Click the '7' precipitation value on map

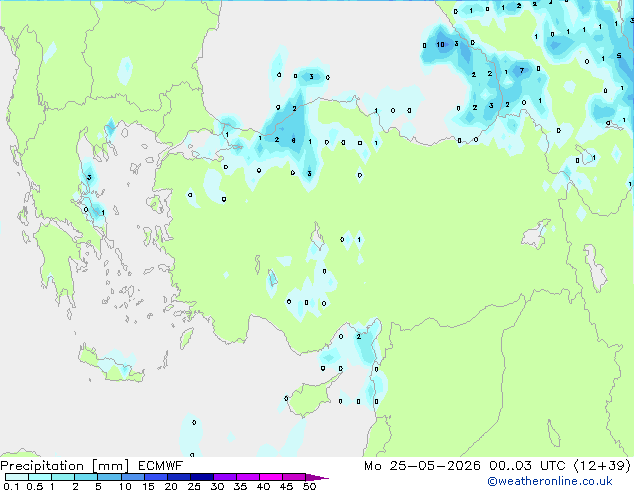[x=522, y=70]
